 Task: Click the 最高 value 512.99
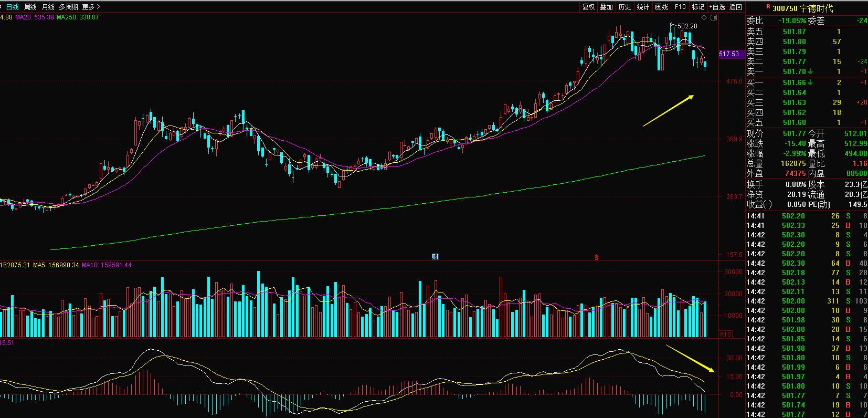tap(855, 143)
